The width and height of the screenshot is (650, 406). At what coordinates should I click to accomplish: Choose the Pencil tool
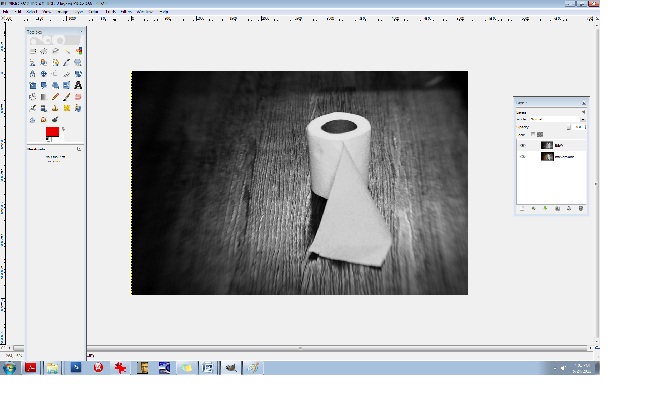[56, 97]
